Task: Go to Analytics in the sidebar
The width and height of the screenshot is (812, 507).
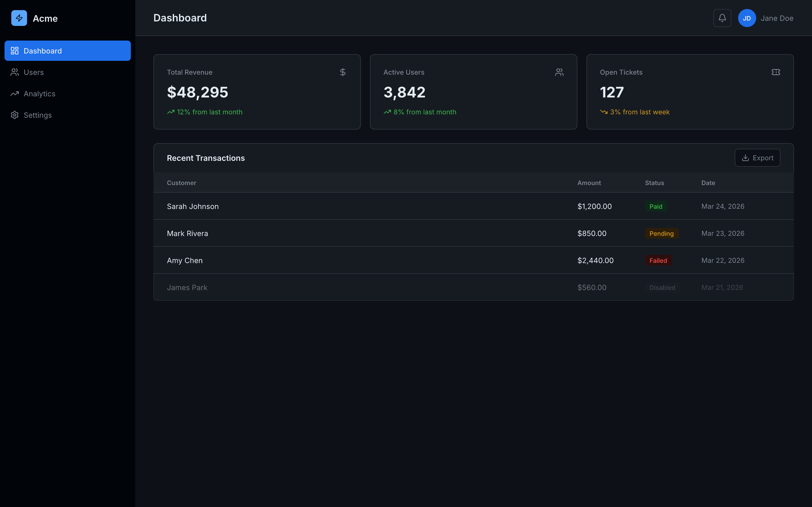Action: point(67,94)
